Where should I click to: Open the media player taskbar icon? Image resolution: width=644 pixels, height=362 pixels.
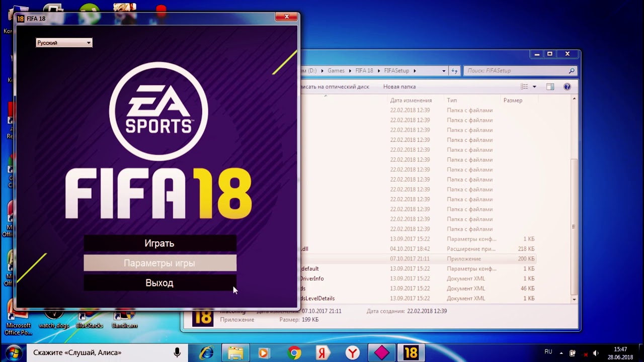(x=264, y=353)
